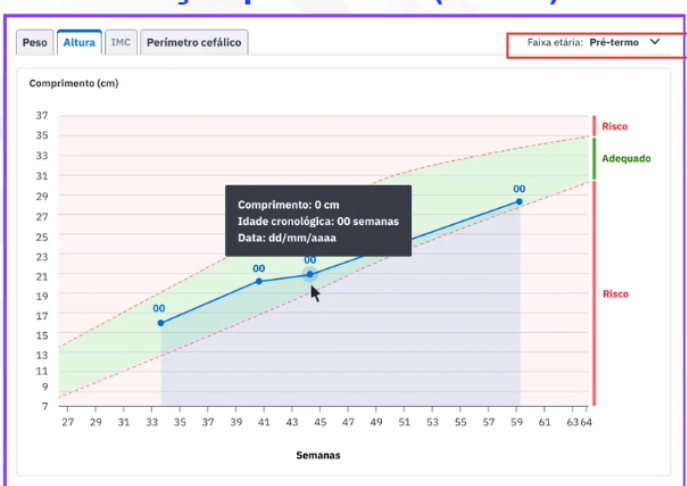Click the last data point near week 59
The height and width of the screenshot is (486, 687).
519,202
